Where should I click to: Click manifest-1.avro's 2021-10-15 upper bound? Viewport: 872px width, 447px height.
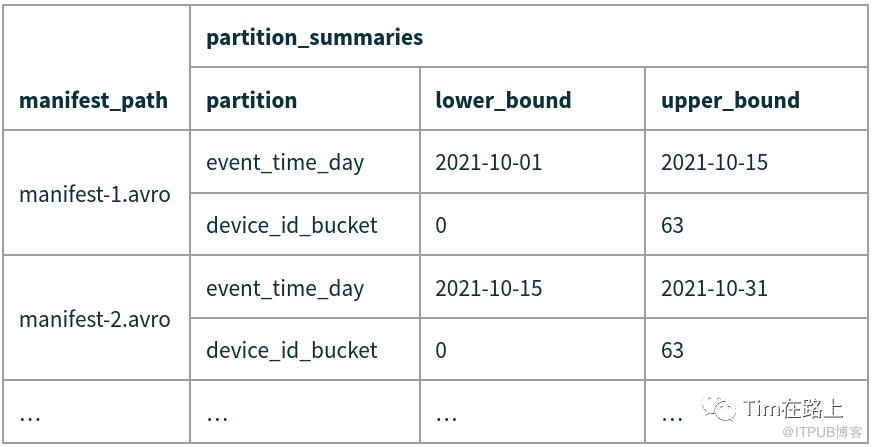pos(714,162)
